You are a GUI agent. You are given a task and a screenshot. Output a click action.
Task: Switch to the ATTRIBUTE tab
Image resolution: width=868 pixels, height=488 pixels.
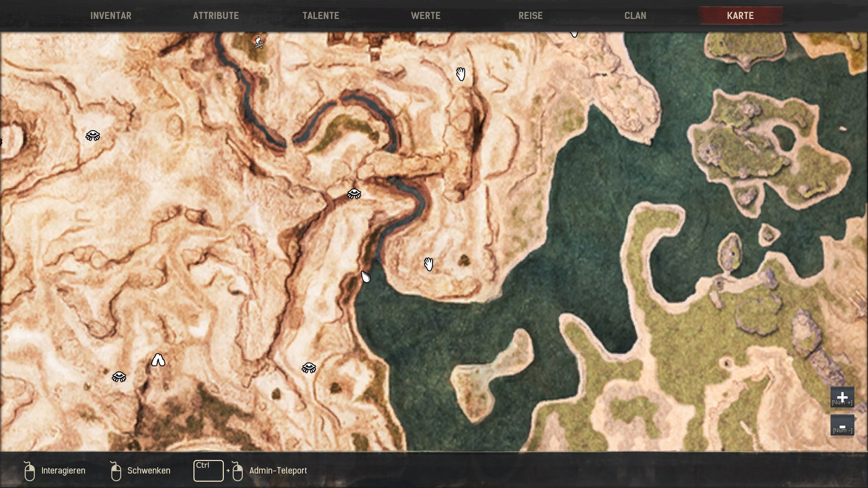click(x=216, y=16)
